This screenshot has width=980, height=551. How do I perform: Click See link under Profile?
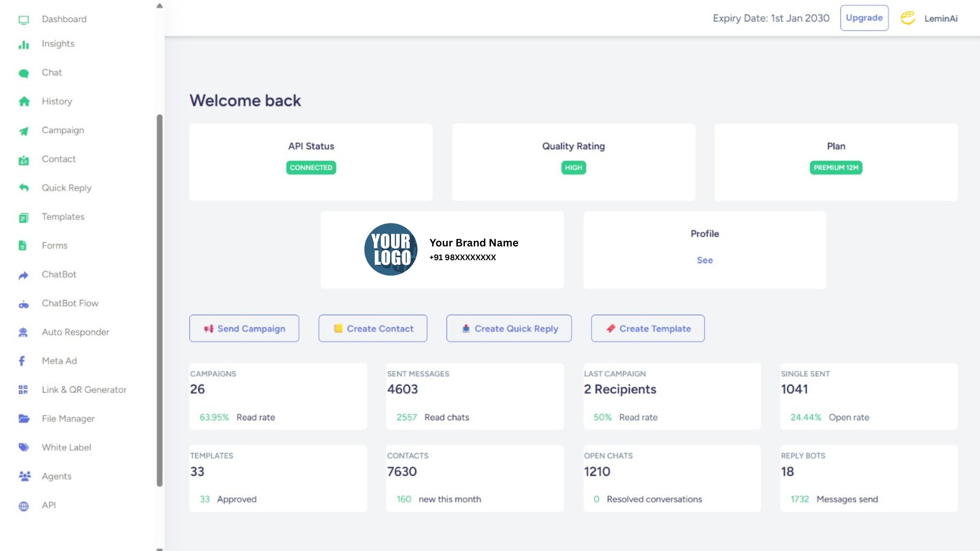(x=704, y=260)
